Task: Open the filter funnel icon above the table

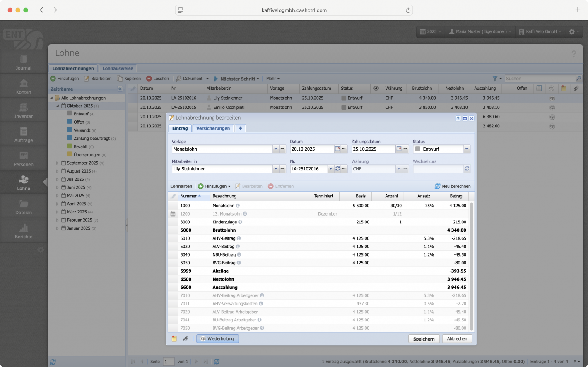Action: [x=494, y=78]
